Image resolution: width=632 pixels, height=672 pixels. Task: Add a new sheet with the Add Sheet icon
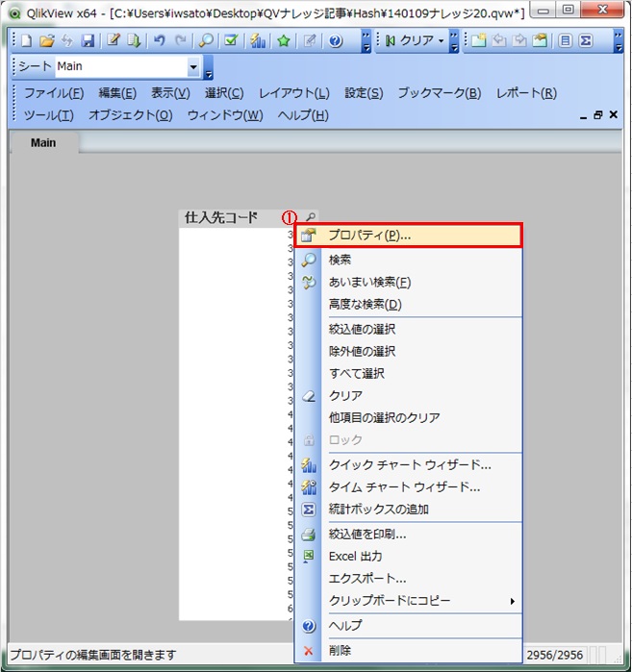point(478,40)
